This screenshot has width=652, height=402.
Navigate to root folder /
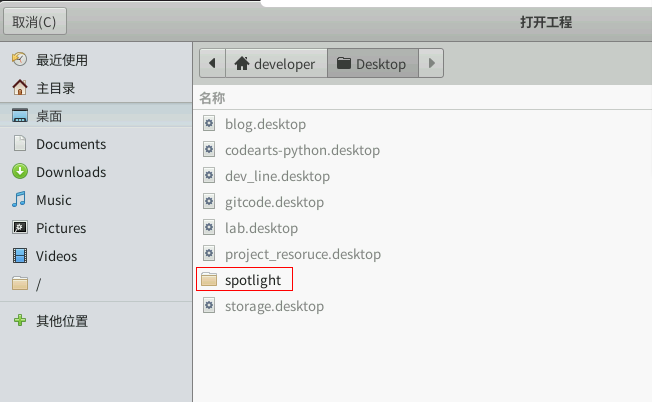point(38,284)
